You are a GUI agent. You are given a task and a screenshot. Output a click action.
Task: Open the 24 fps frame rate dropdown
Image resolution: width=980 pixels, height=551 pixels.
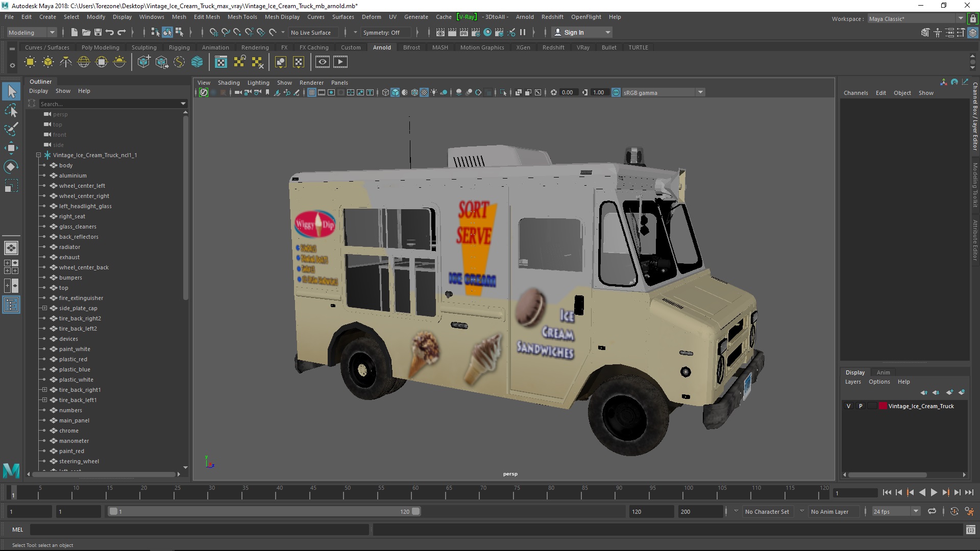pos(896,511)
